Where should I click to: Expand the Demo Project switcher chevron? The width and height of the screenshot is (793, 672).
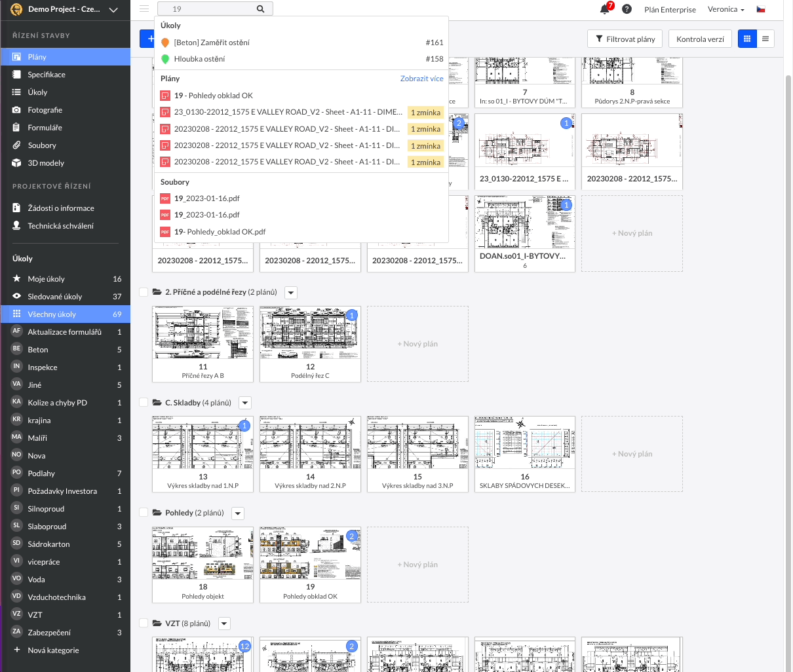tap(113, 10)
